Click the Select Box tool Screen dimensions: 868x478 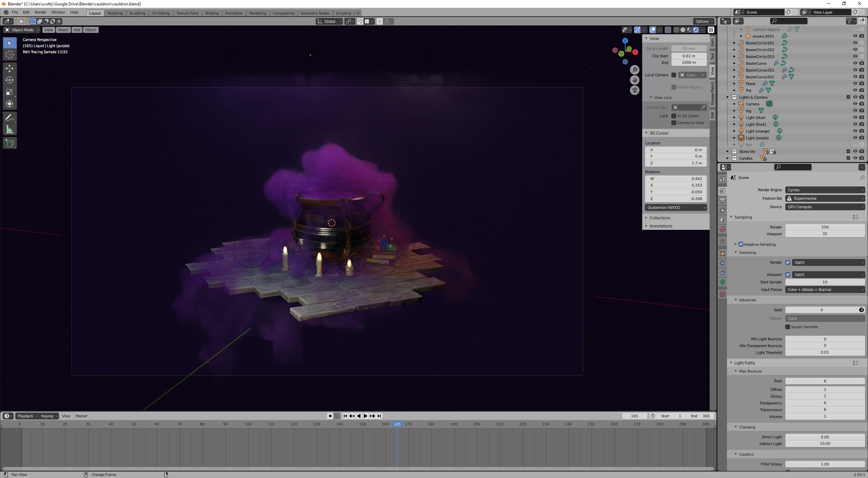(x=9, y=43)
